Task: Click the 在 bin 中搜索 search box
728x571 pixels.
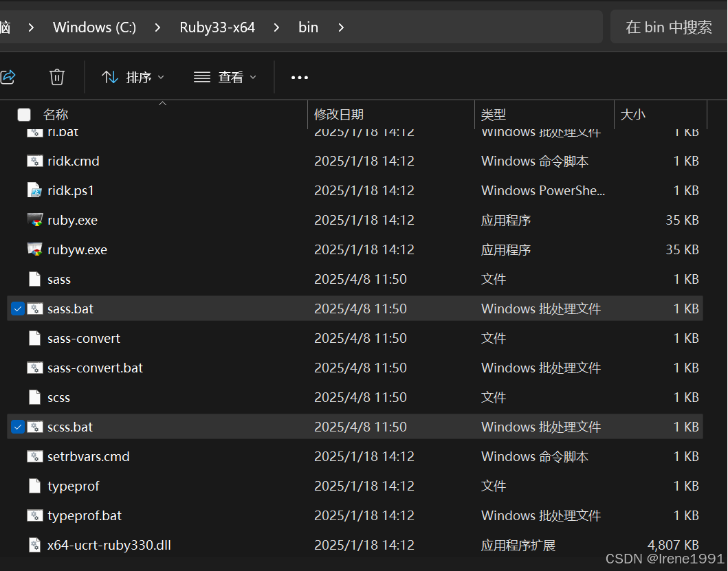Action: tap(669, 27)
